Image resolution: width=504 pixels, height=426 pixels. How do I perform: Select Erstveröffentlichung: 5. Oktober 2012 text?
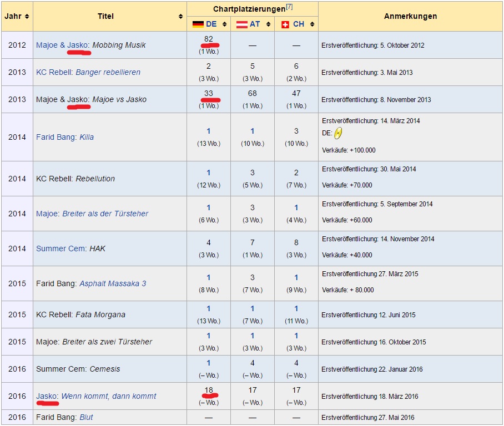(373, 45)
